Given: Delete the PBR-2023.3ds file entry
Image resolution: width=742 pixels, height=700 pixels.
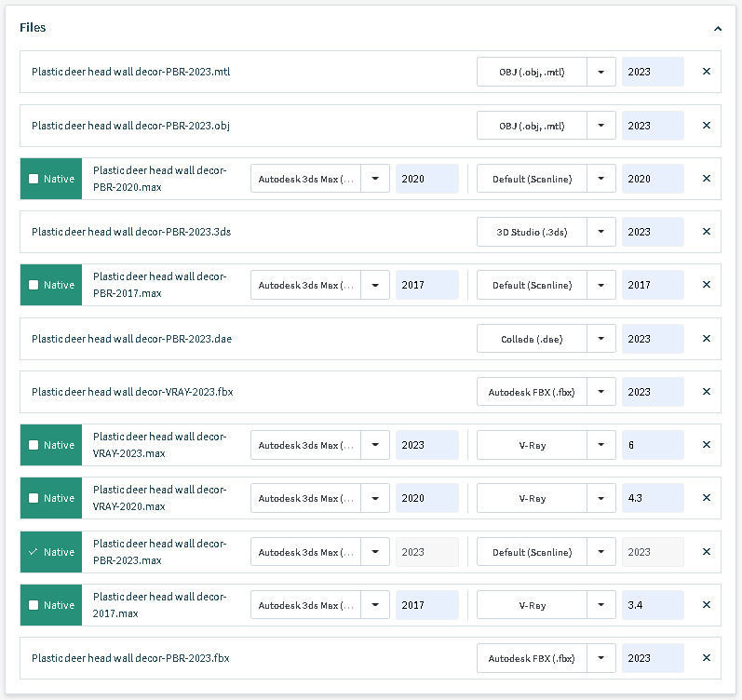Looking at the screenshot, I should [706, 232].
